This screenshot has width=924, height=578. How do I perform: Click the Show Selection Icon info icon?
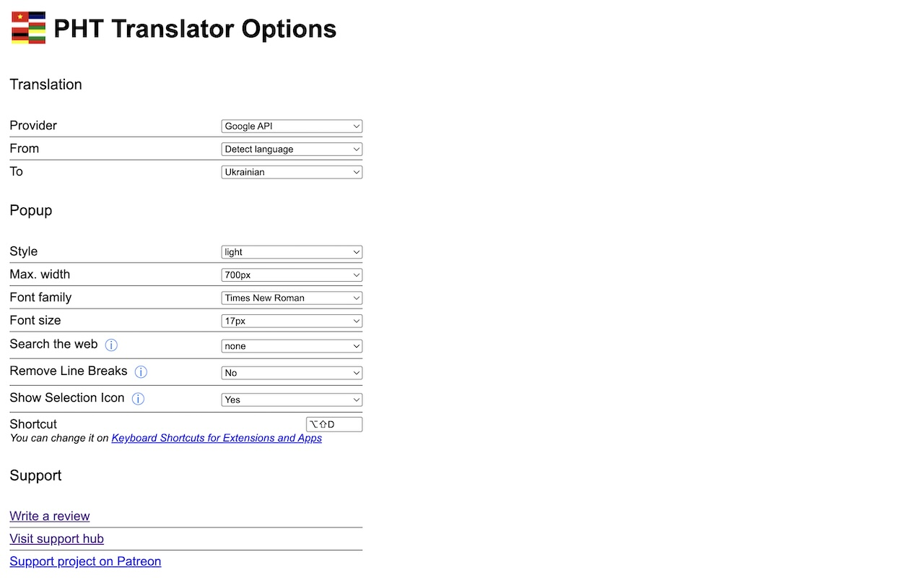click(138, 398)
